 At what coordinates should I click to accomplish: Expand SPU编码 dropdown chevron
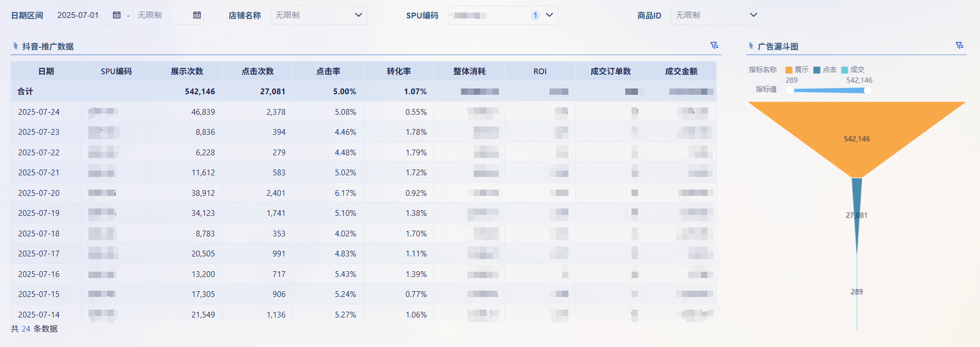point(549,15)
